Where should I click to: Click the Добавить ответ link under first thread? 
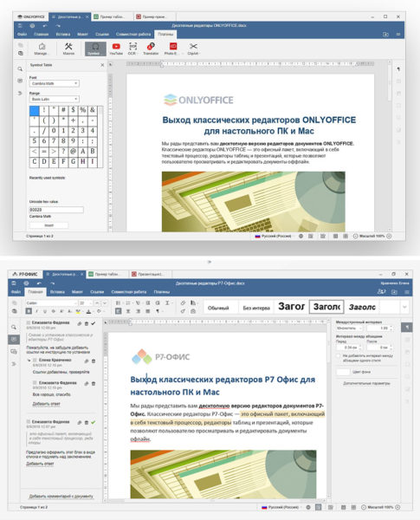tap(47, 404)
